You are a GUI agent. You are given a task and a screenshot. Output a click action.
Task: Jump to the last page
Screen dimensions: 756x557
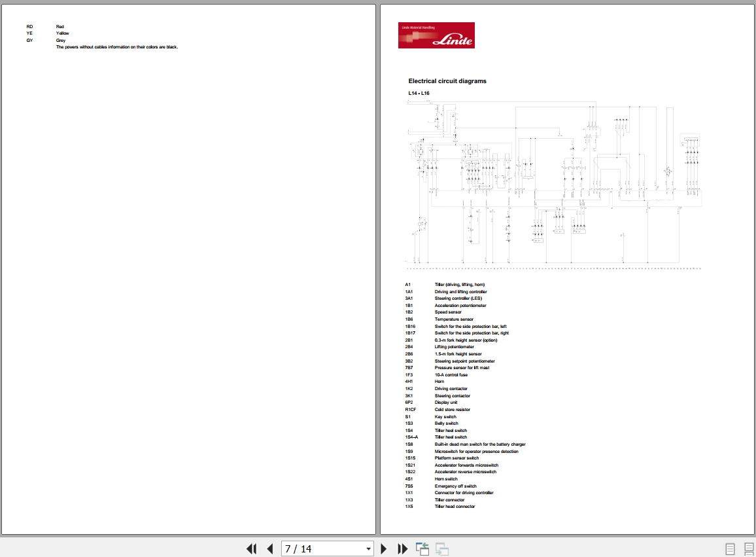(403, 548)
